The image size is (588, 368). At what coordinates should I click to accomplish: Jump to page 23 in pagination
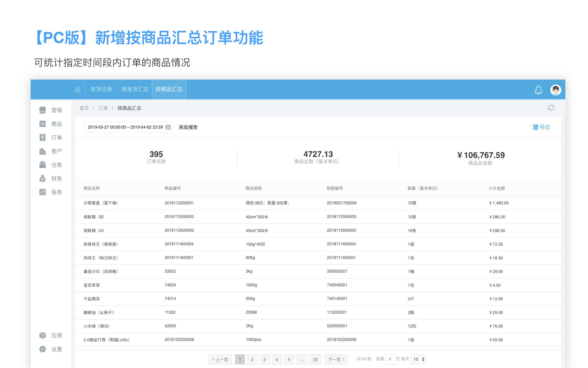(x=315, y=359)
